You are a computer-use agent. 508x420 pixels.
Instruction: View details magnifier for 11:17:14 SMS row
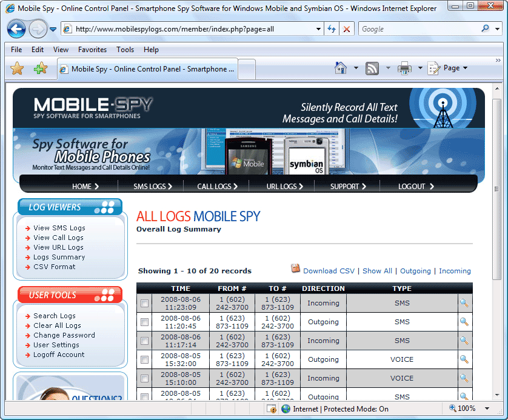(464, 341)
